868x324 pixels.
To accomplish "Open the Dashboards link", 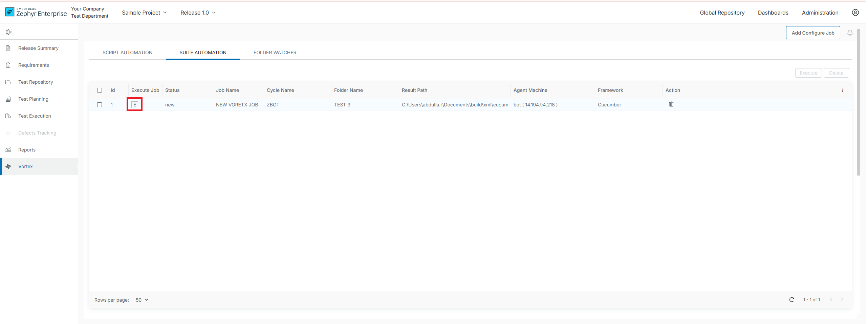I will pos(773,13).
